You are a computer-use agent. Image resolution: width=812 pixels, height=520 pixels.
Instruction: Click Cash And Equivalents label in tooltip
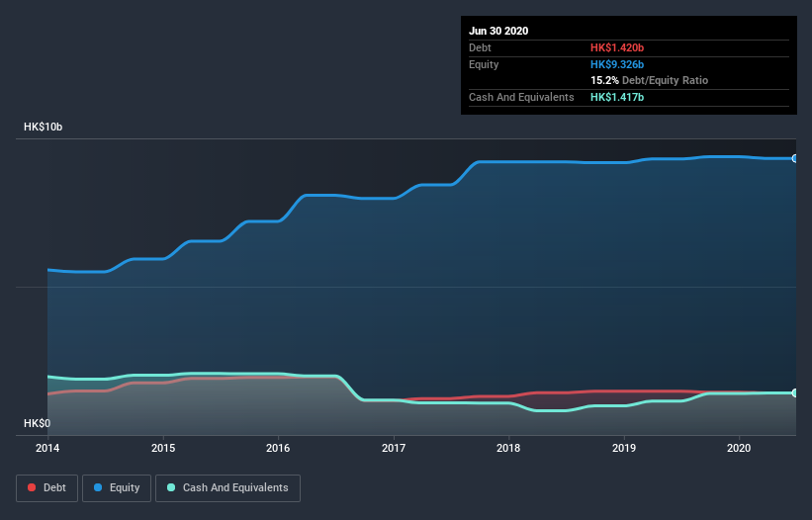pos(521,97)
